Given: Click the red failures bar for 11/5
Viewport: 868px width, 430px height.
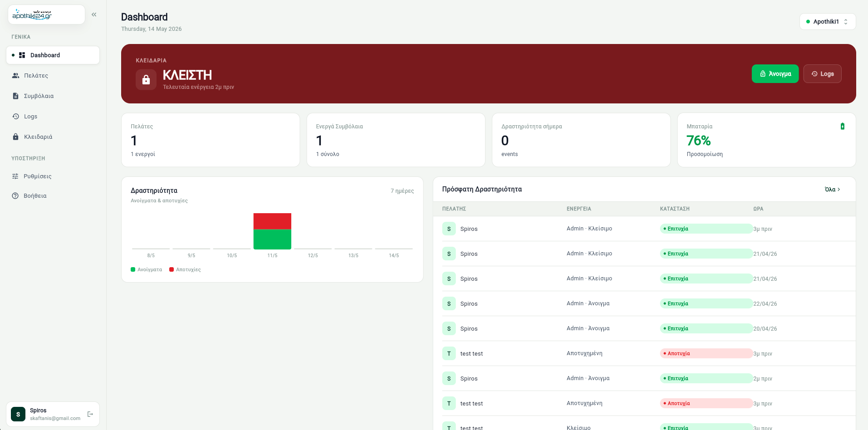Looking at the screenshot, I should 272,221.
